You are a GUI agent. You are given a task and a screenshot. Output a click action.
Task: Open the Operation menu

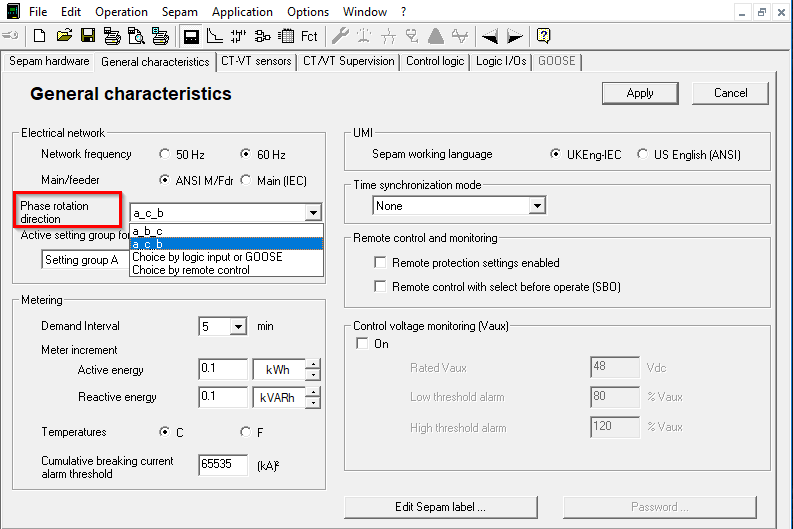(121, 12)
